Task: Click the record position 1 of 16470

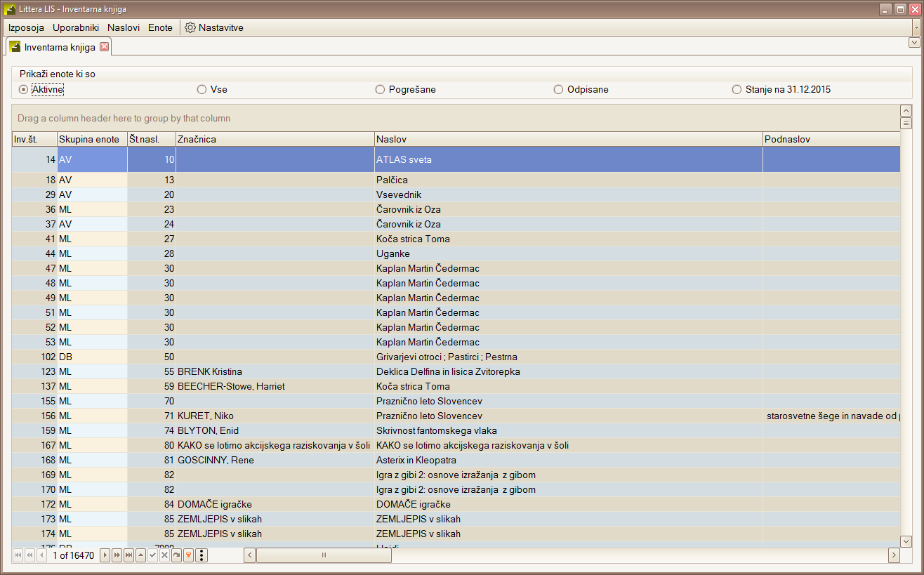Action: (x=74, y=555)
